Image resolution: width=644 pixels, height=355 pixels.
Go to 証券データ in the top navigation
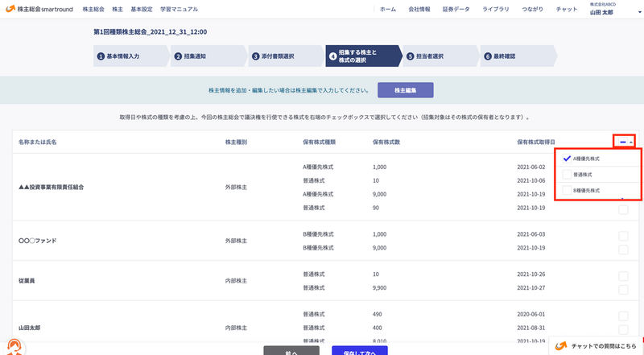[x=456, y=9]
